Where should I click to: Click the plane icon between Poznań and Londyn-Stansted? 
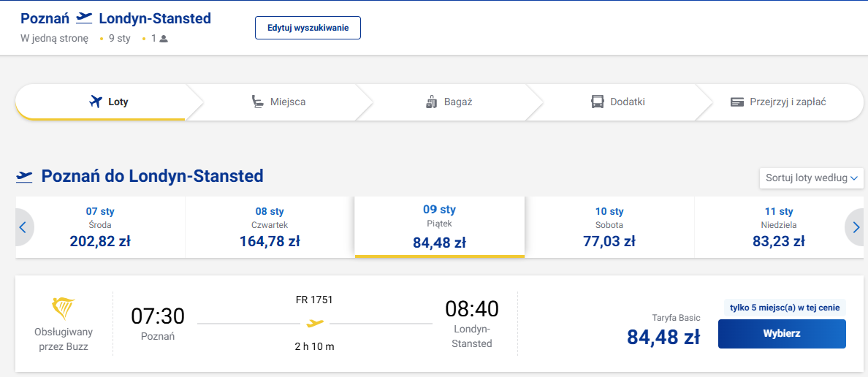click(x=84, y=18)
